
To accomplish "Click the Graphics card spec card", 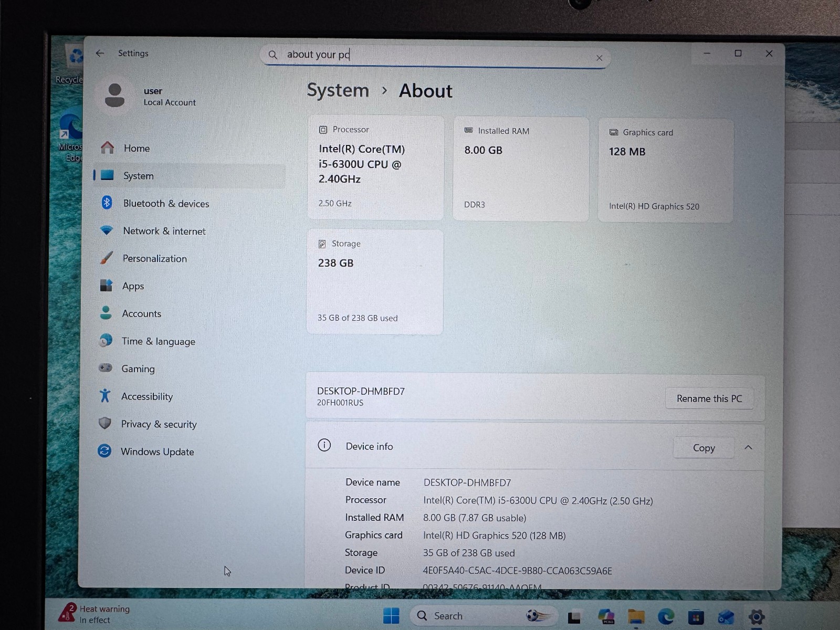I will pos(666,171).
